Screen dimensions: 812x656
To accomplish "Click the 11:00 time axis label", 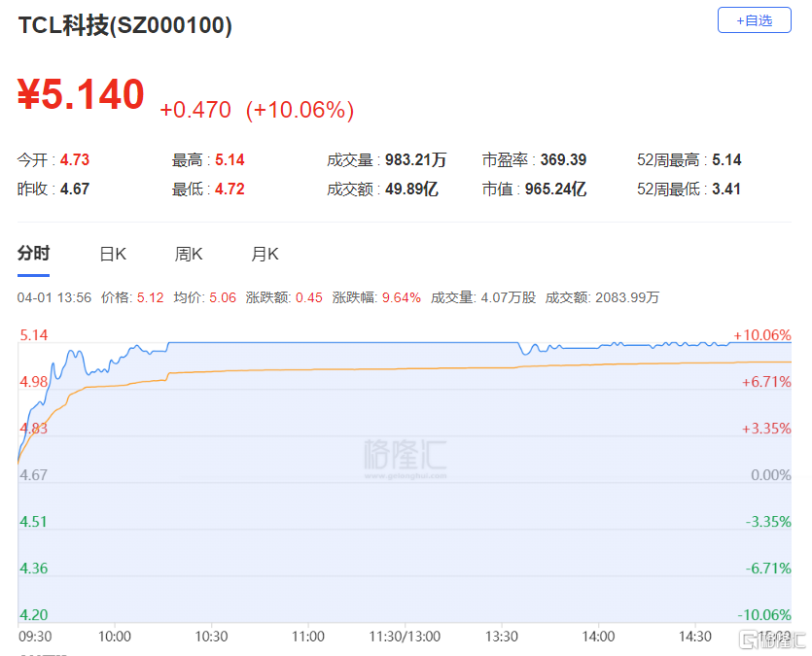I will pos(308,637).
